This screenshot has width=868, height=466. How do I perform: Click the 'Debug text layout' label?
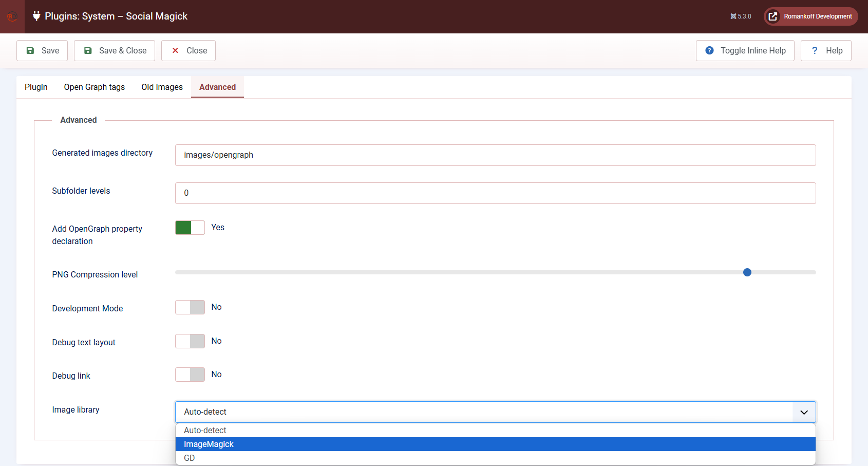coord(84,343)
